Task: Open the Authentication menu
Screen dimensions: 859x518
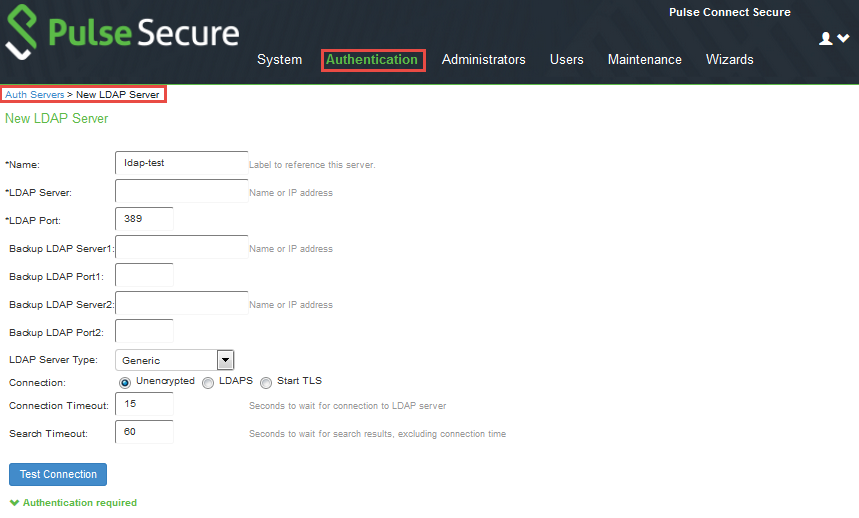Action: (x=372, y=59)
